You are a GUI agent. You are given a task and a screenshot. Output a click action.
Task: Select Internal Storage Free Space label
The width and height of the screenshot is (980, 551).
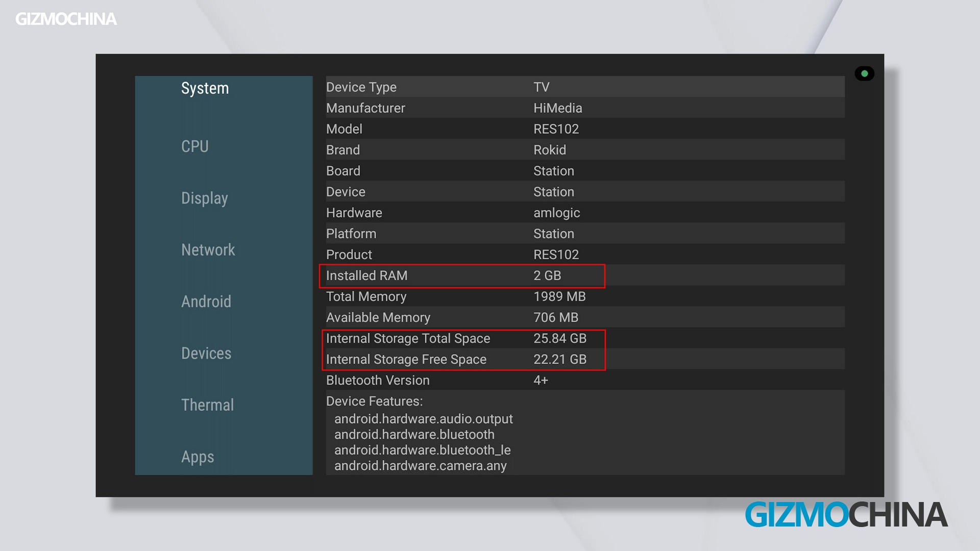pyautogui.click(x=406, y=359)
